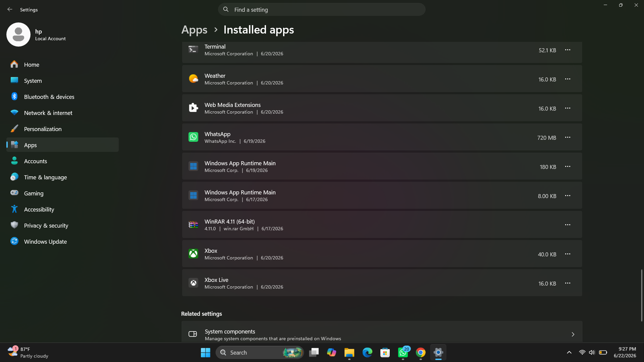
Task: Open options for 180 KB Windows App Runtime
Action: pos(568,167)
